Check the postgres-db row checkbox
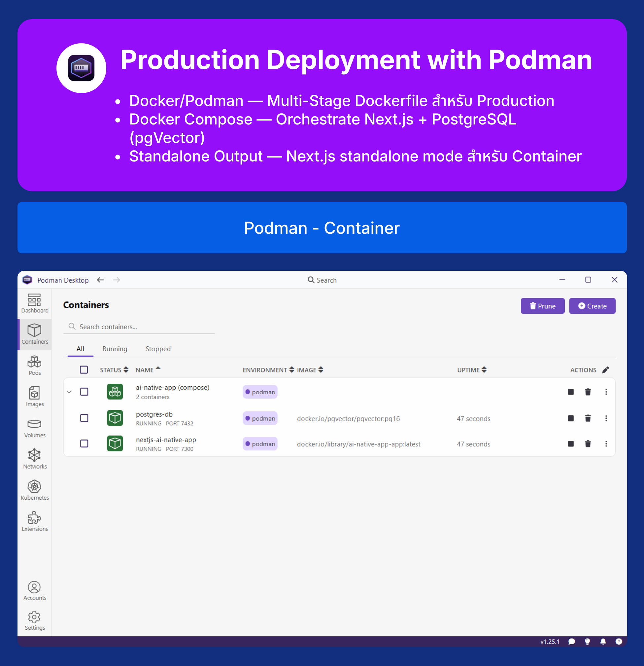 [84, 418]
